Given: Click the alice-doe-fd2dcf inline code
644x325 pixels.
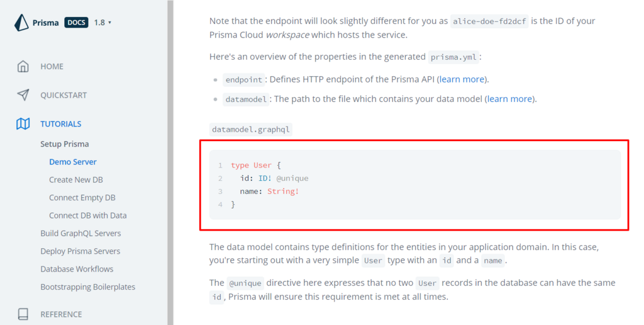Looking at the screenshot, I should 489,21.
